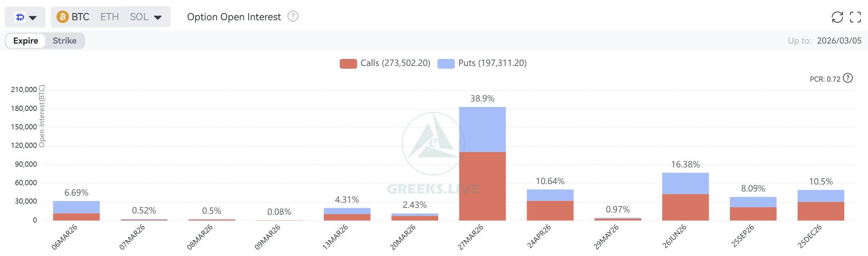Click the 26JUN26 puts bar segment
This screenshot has height=256, width=868.
(x=685, y=183)
